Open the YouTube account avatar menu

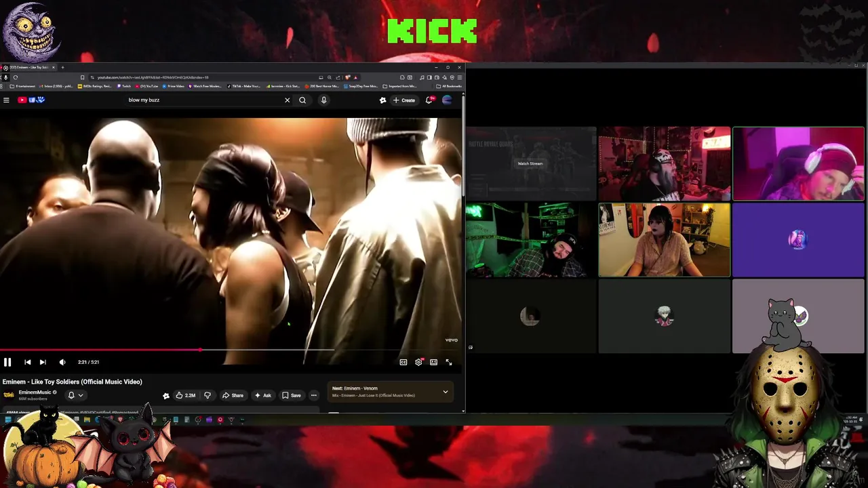[447, 100]
